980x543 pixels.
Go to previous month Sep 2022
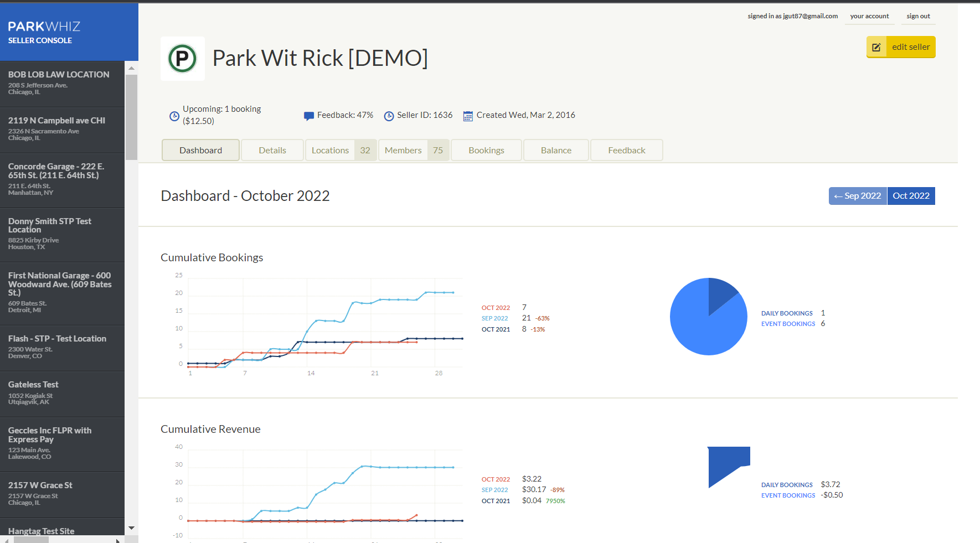click(858, 196)
